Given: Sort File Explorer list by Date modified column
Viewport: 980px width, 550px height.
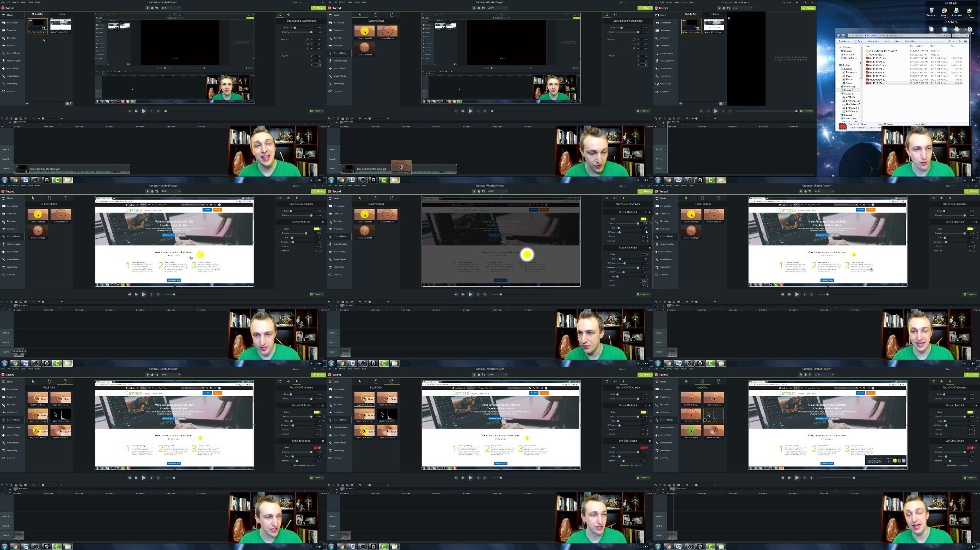Looking at the screenshot, I should 916,46.
